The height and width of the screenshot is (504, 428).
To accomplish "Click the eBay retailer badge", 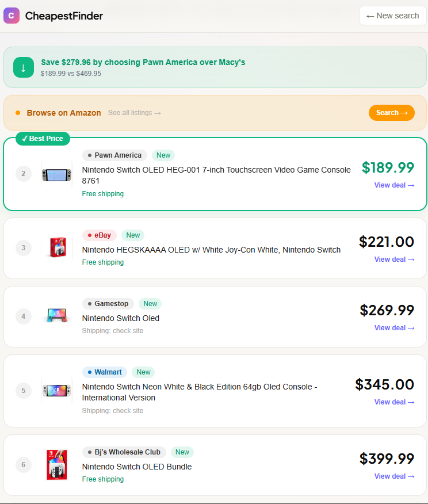I will 99,235.
